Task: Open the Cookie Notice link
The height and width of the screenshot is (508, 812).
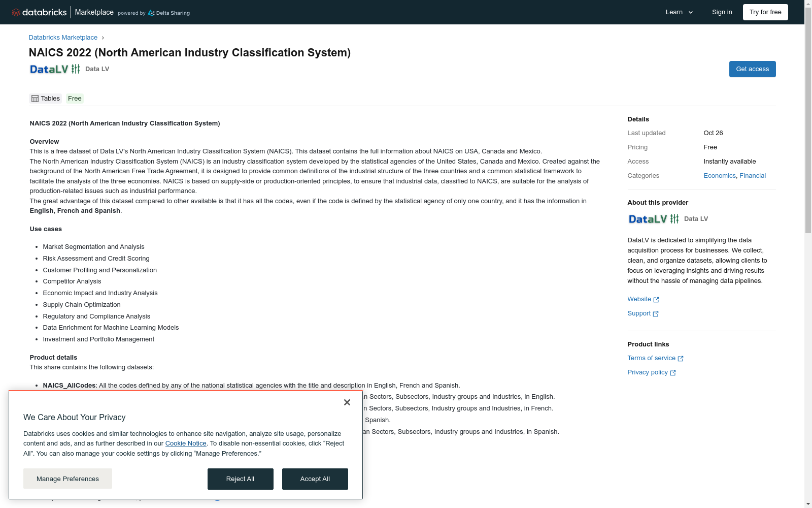Action: (186, 443)
